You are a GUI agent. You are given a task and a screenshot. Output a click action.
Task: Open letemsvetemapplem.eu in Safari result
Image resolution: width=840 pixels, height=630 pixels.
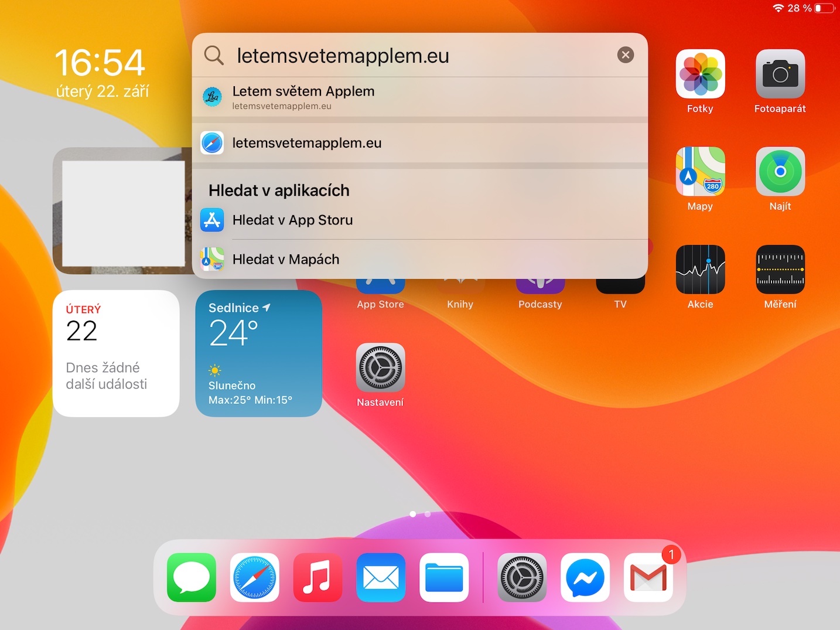pos(420,143)
